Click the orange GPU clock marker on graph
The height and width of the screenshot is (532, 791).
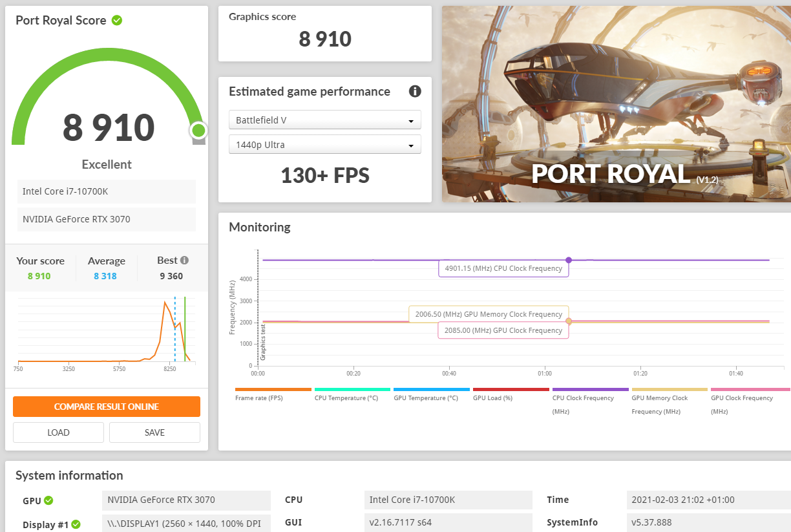tap(569, 321)
